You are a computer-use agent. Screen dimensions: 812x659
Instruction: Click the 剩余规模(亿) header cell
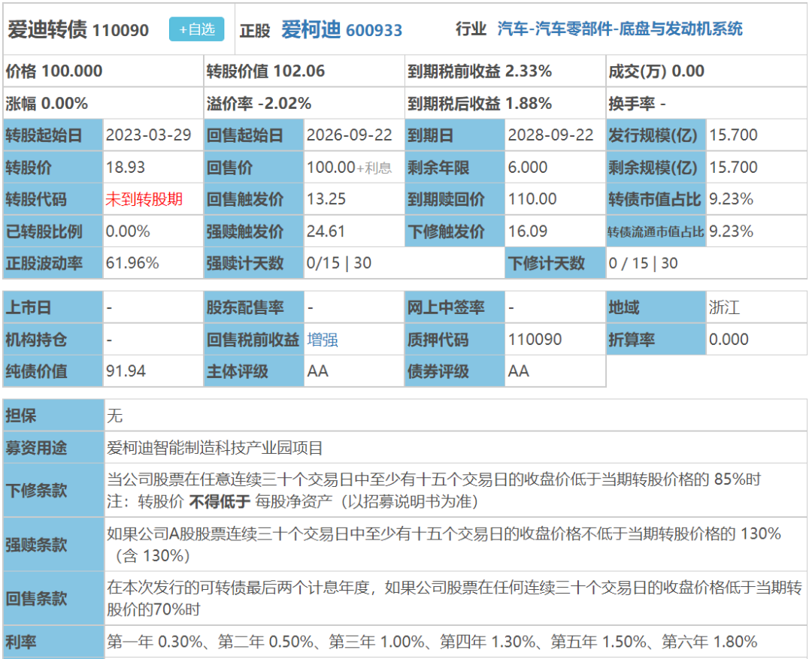tap(656, 168)
